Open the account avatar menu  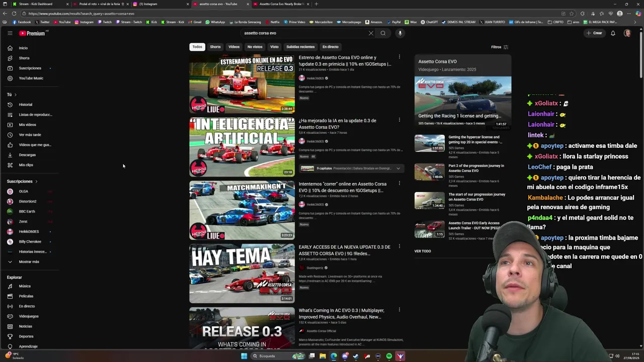[x=627, y=33]
